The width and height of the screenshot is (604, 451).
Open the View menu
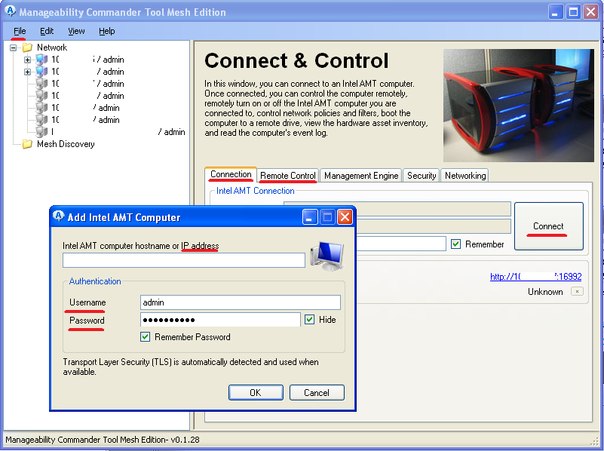coord(76,31)
